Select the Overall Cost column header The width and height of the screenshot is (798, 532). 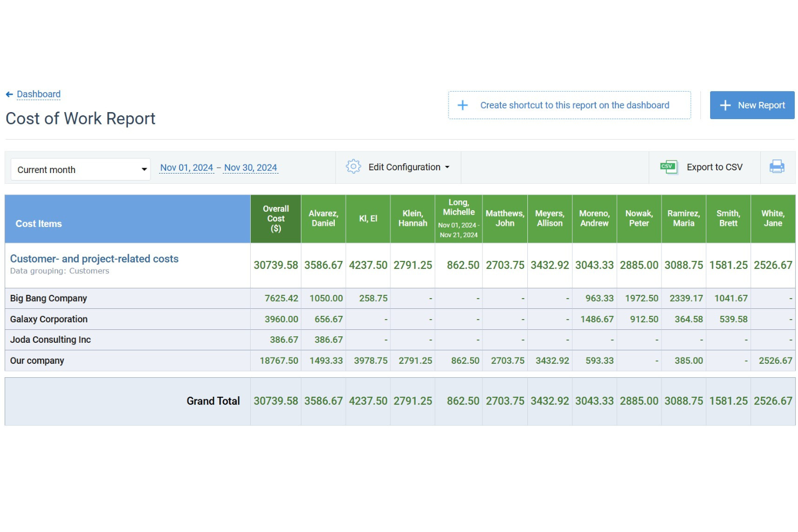276,219
